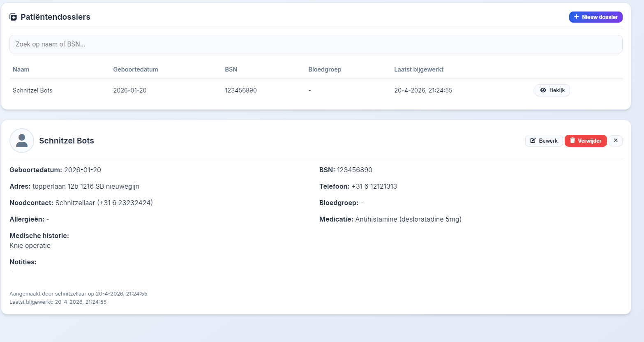Click the Schnitzel Bots heading in detail panel
Screen dimensions: 644x342
[x=67, y=141]
